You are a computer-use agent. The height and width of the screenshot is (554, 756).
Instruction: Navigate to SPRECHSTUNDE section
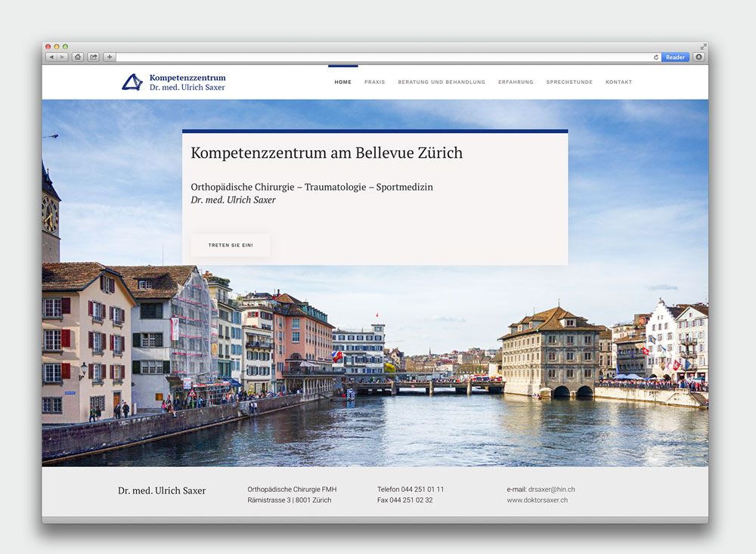coord(569,82)
